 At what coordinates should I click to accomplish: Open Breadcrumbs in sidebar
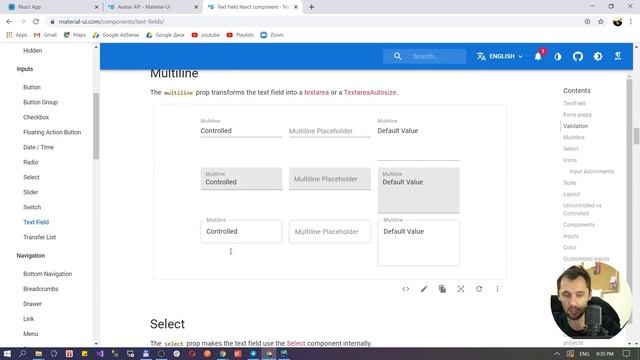point(41,289)
